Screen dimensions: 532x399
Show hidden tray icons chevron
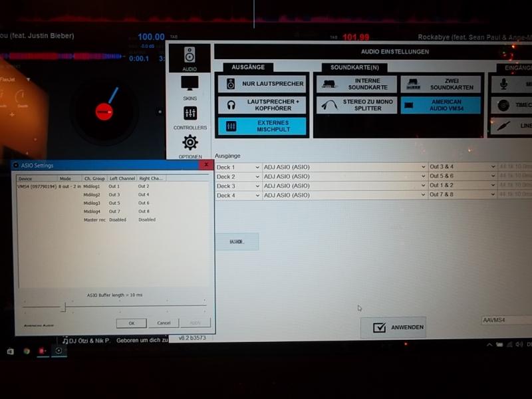[x=489, y=344]
